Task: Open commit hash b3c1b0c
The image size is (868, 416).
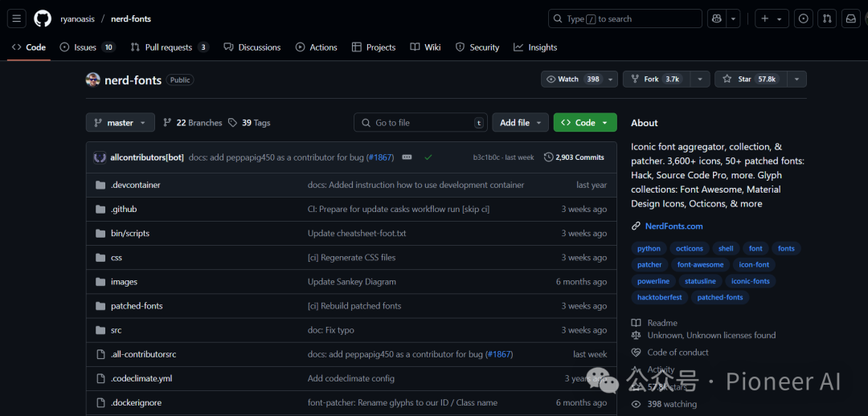Action: coord(486,157)
